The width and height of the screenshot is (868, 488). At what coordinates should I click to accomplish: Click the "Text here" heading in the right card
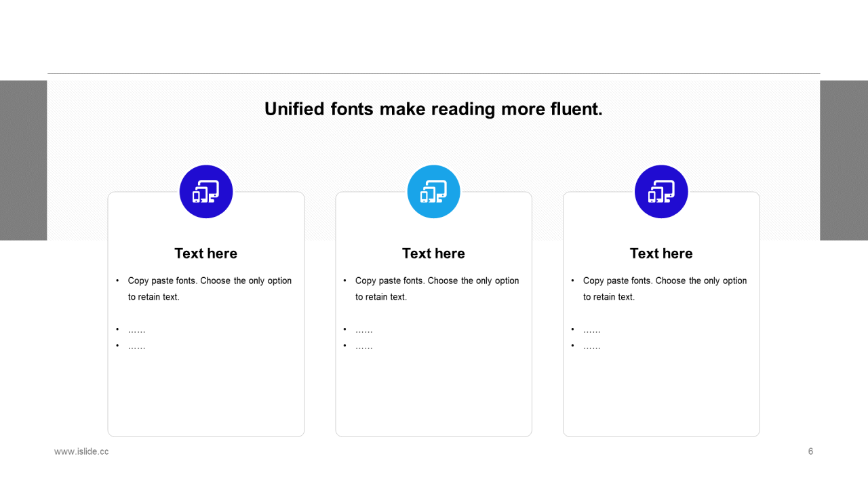(x=661, y=253)
